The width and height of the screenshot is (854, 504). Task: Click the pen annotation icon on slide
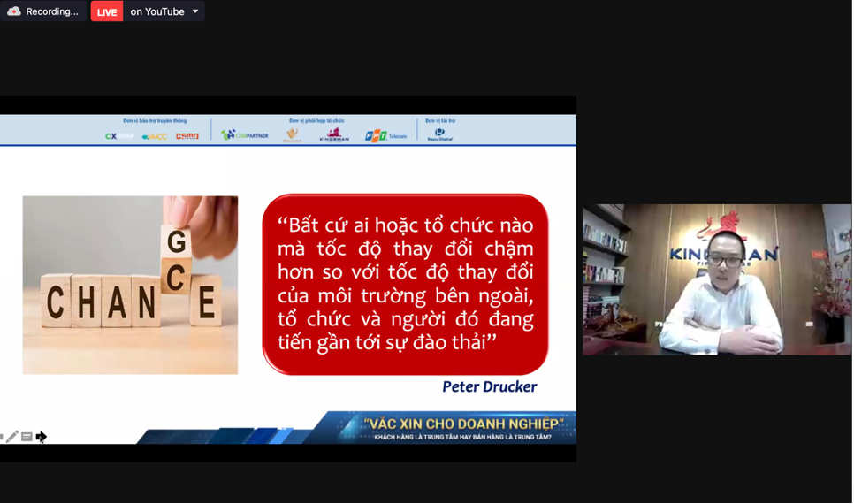(x=12, y=436)
